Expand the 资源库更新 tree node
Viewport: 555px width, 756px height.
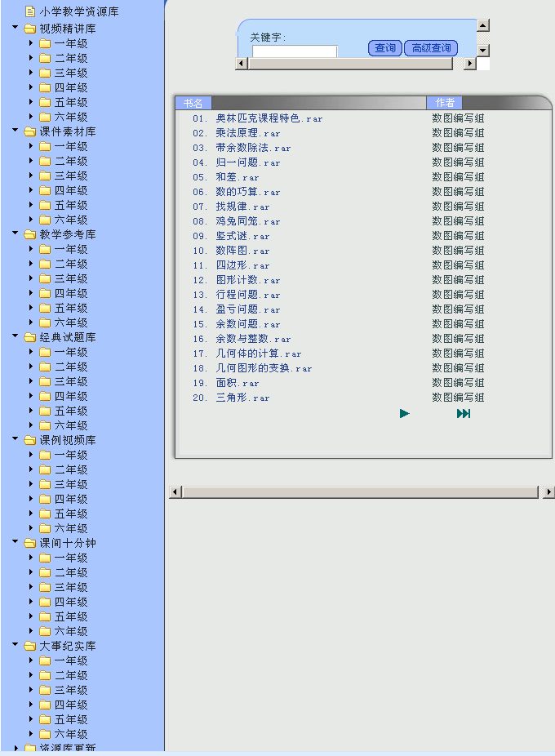point(16,748)
